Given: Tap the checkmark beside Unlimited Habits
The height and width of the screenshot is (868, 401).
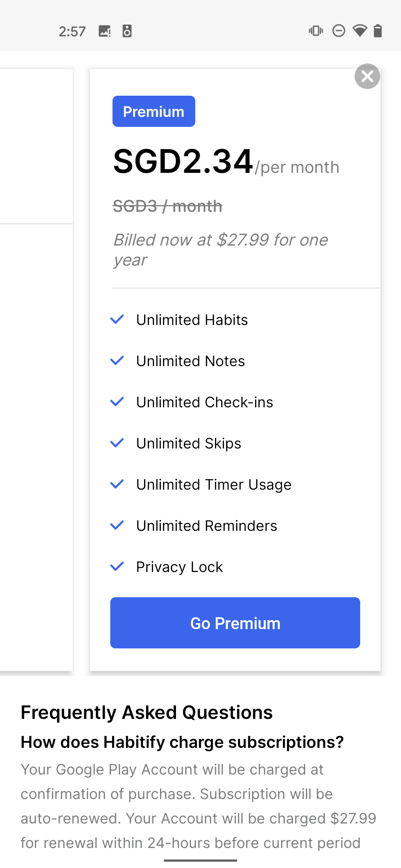Looking at the screenshot, I should coord(117,319).
